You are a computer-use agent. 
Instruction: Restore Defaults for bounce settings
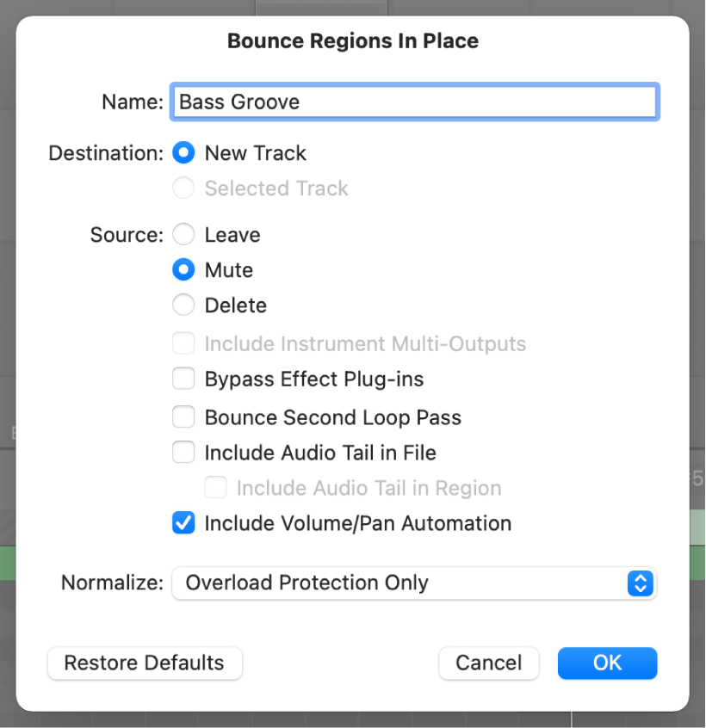point(144,663)
